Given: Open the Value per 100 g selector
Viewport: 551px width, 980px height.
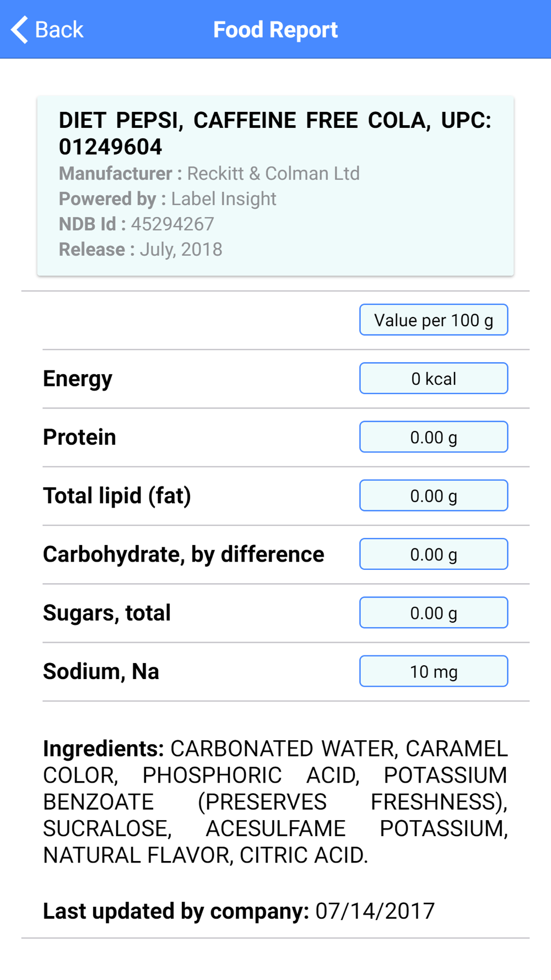Looking at the screenshot, I should point(434,320).
